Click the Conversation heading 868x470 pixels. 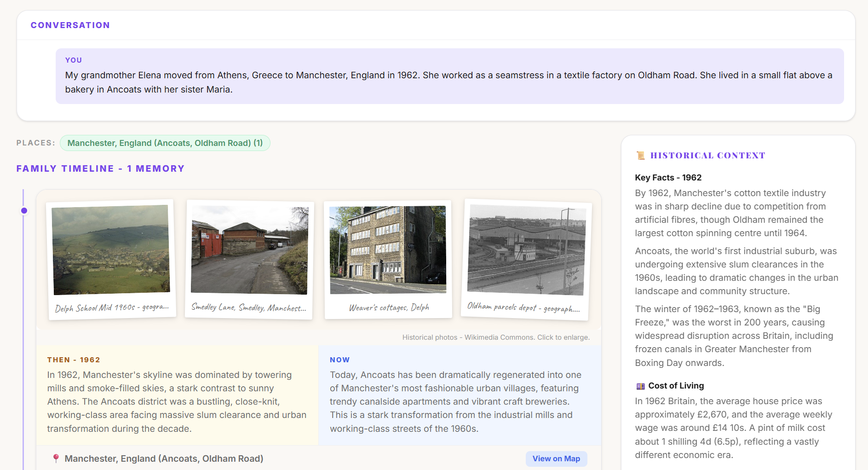tap(70, 25)
